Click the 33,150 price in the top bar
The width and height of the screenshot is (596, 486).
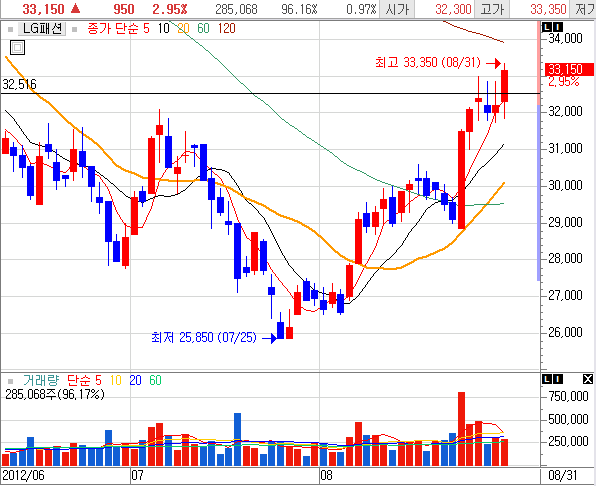tap(43, 9)
